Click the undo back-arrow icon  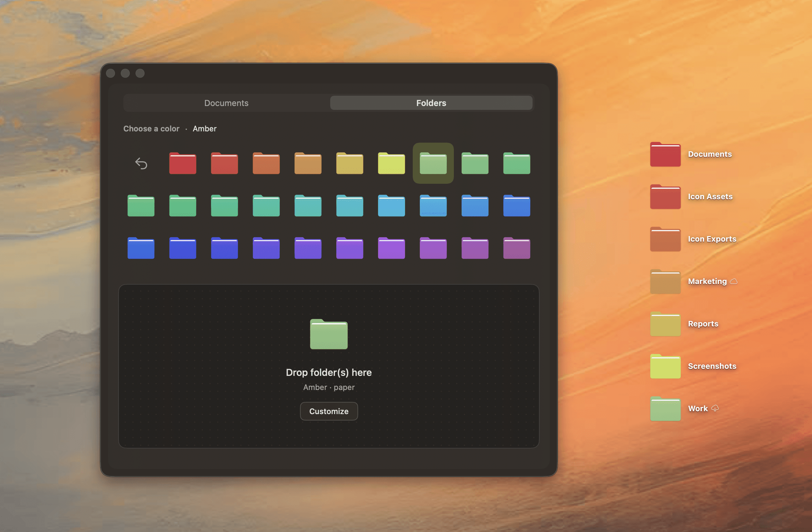point(141,164)
